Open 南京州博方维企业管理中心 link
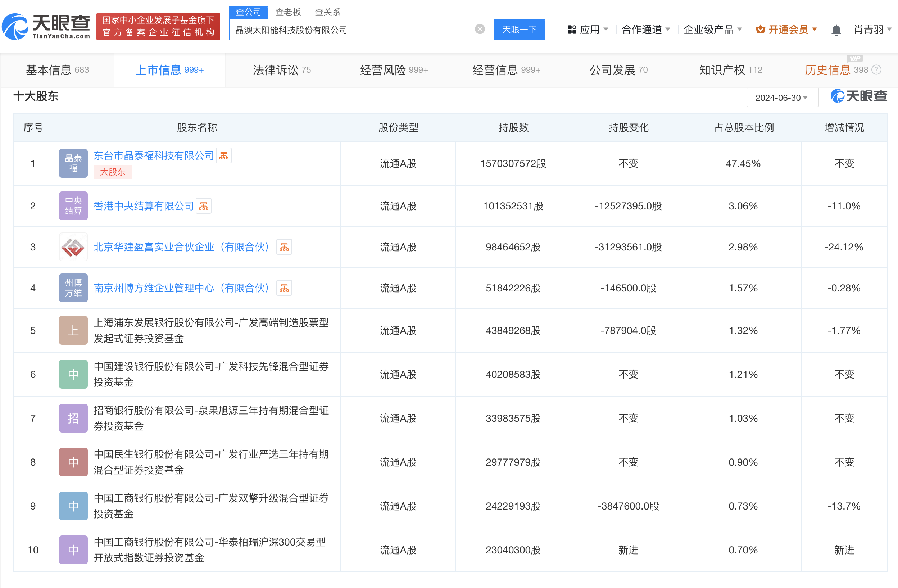Image resolution: width=898 pixels, height=588 pixels. click(182, 288)
